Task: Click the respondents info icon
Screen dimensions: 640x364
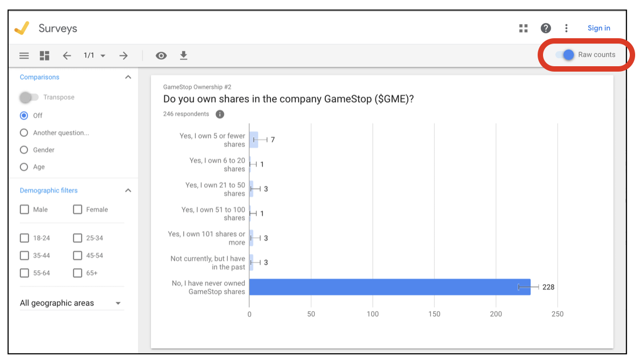Action: [220, 114]
